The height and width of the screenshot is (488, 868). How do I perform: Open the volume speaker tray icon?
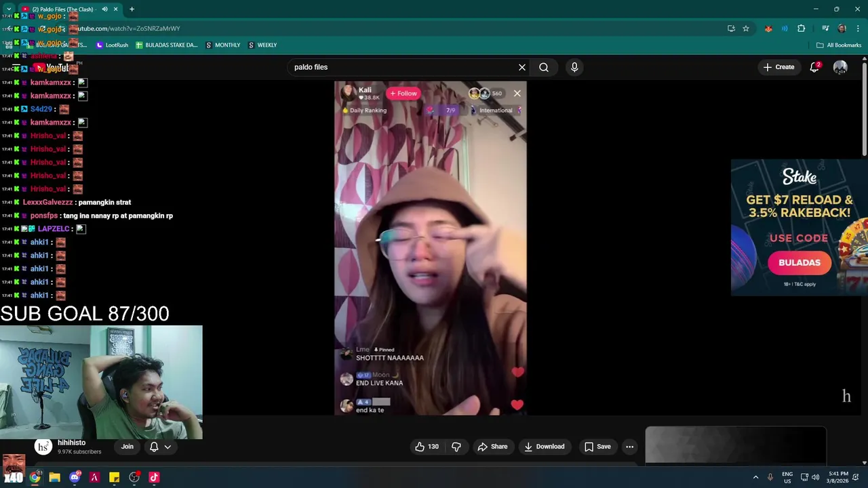point(816,477)
